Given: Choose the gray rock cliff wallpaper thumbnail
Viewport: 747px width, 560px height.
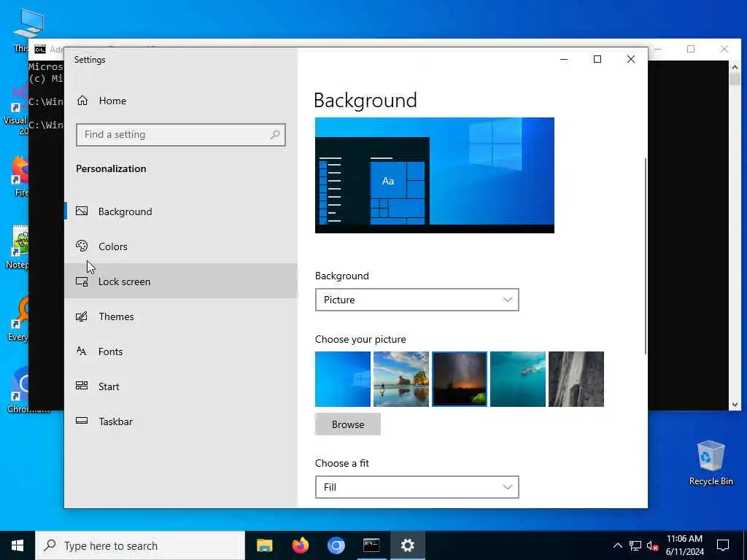Looking at the screenshot, I should pos(576,379).
